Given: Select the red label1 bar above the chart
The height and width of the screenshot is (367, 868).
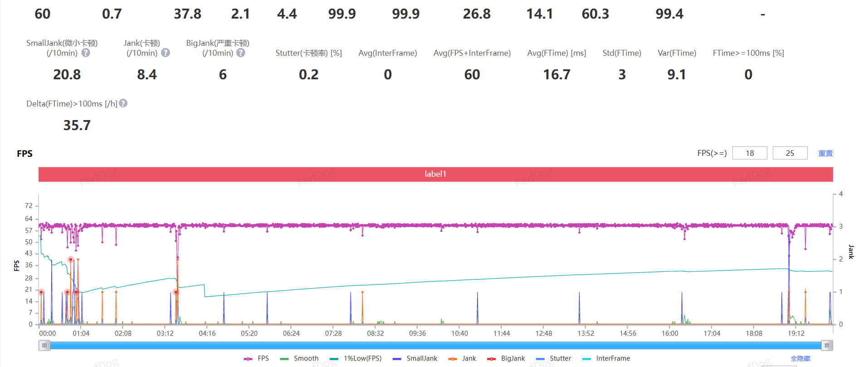Looking at the screenshot, I should pyautogui.click(x=435, y=174).
